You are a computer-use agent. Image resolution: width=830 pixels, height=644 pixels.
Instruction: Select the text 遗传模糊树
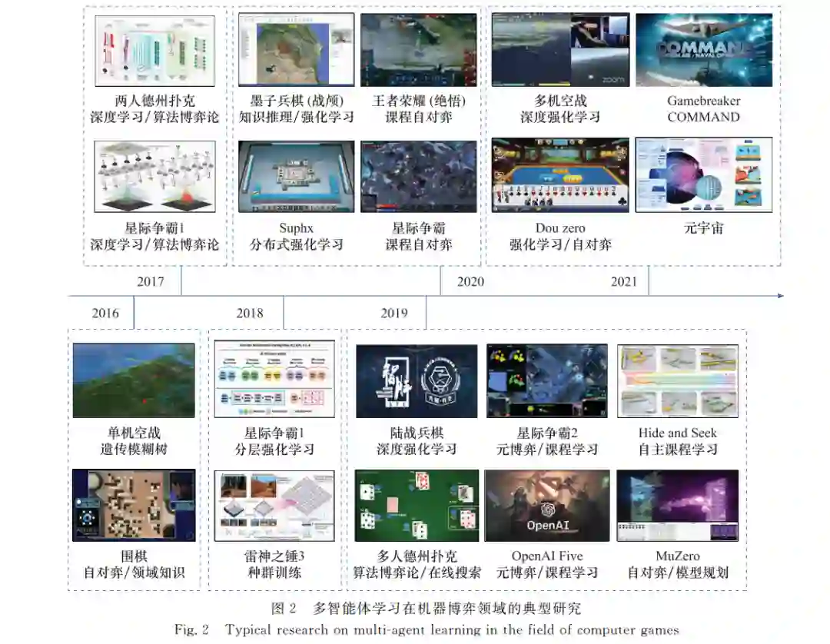134,450
